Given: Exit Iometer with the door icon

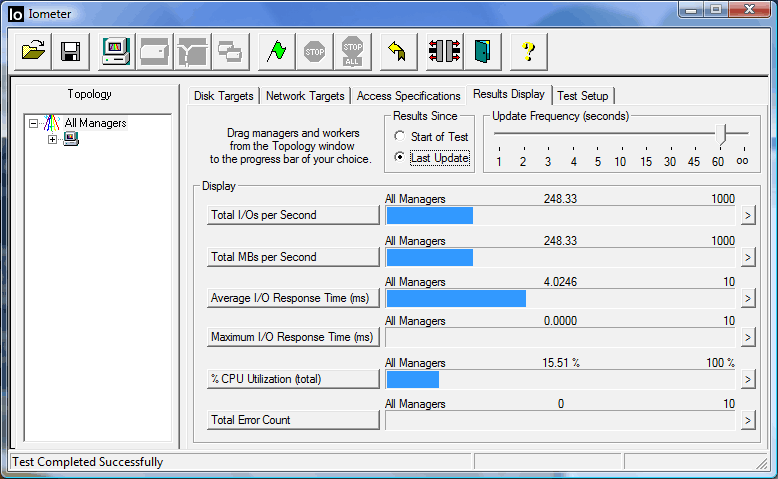Looking at the screenshot, I should click(x=482, y=51).
